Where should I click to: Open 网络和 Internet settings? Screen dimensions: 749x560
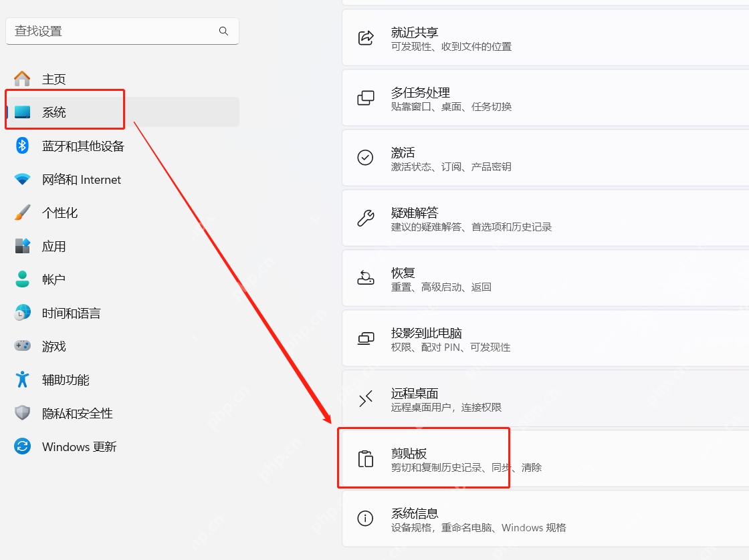point(81,180)
